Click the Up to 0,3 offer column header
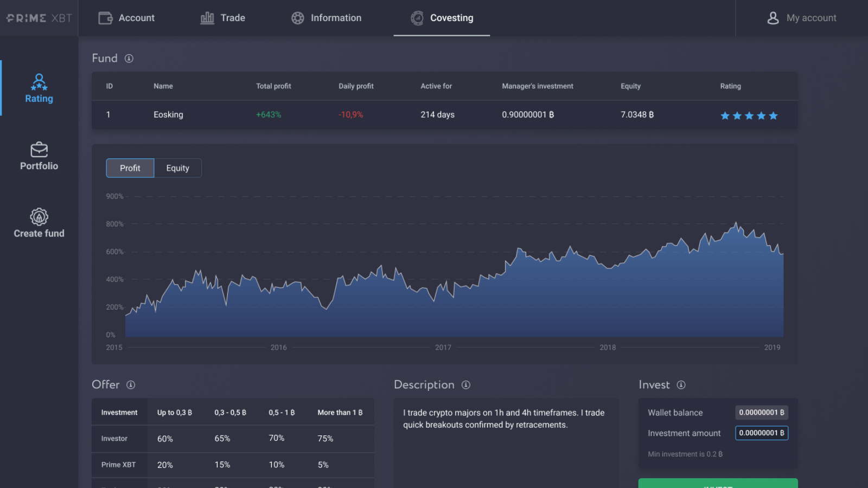This screenshot has width=868, height=488. pyautogui.click(x=175, y=413)
